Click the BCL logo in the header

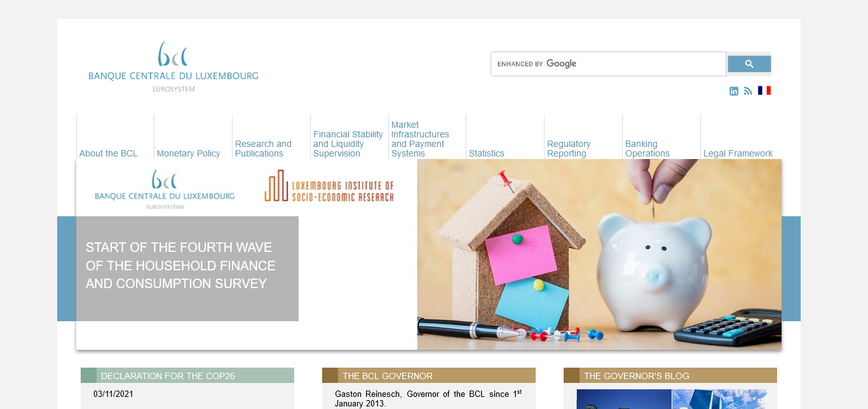click(x=173, y=67)
